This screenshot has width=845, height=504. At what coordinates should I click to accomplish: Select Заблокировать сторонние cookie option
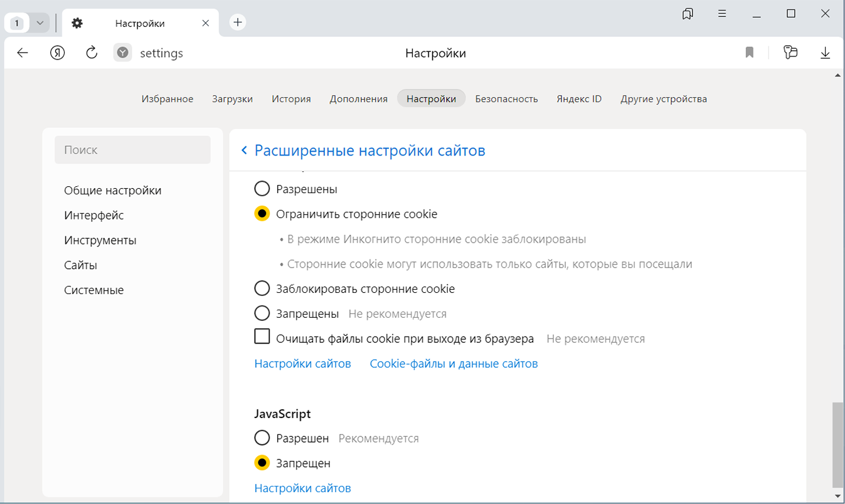pyautogui.click(x=262, y=289)
